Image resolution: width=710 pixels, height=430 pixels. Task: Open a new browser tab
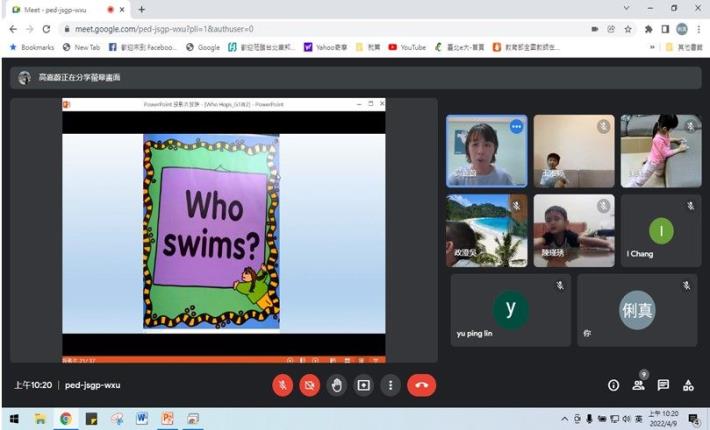pyautogui.click(x=141, y=9)
